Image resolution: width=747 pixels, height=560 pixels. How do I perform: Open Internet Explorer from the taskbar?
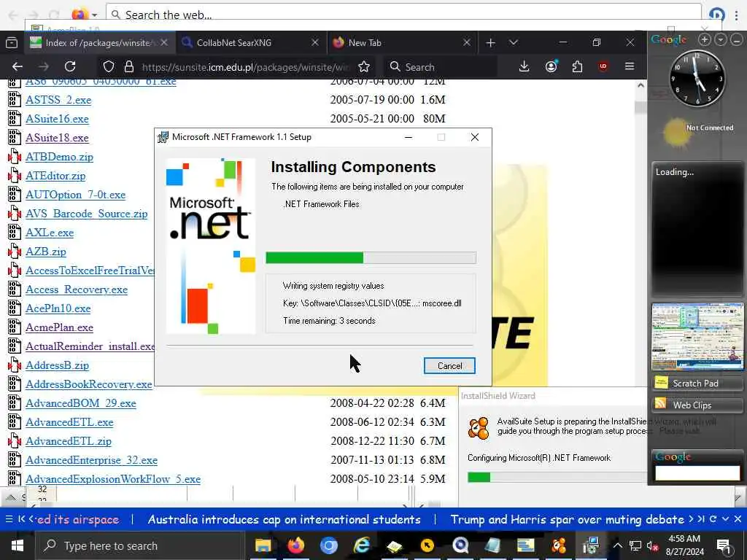[362, 545]
